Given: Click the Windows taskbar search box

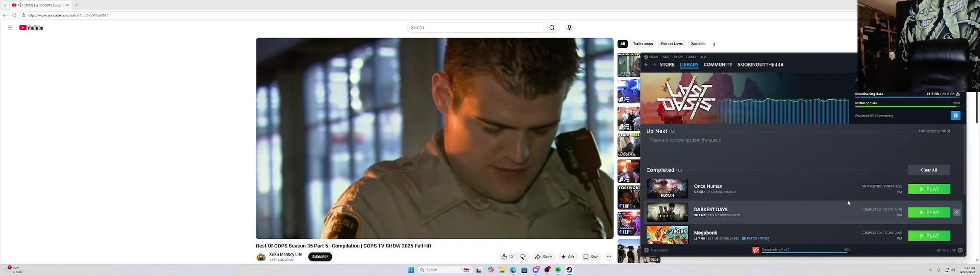Looking at the screenshot, I should point(445,270).
